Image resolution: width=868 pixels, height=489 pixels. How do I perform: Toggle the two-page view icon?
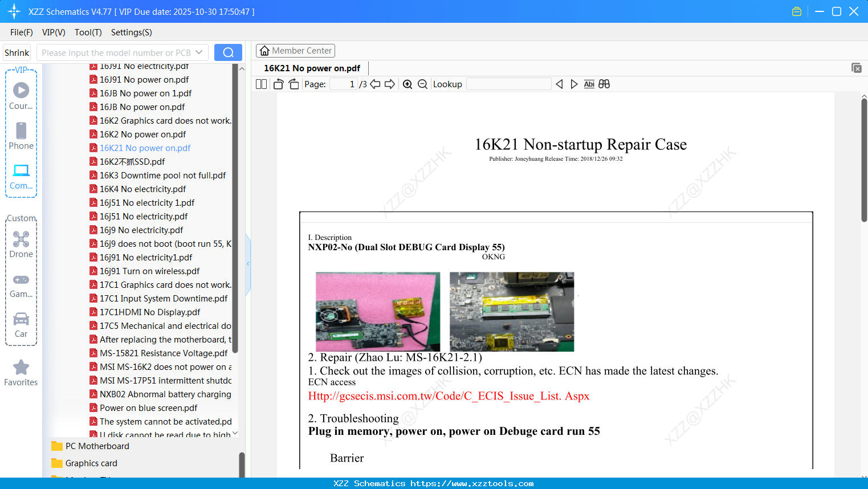click(261, 84)
